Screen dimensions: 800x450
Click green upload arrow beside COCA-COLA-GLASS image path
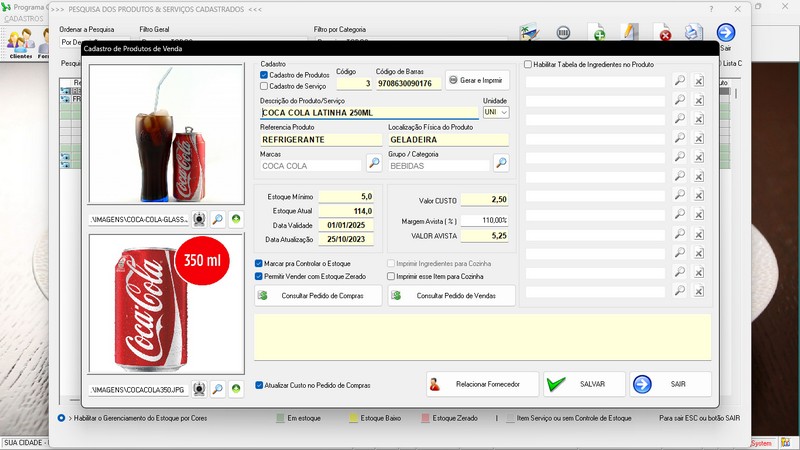(x=236, y=218)
